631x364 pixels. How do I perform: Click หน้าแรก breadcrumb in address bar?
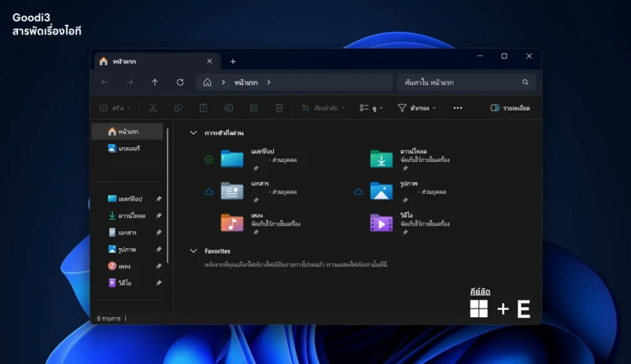coord(246,82)
